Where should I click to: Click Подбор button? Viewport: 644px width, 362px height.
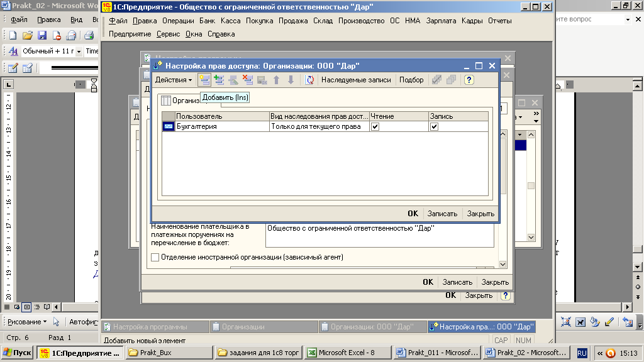coord(411,80)
